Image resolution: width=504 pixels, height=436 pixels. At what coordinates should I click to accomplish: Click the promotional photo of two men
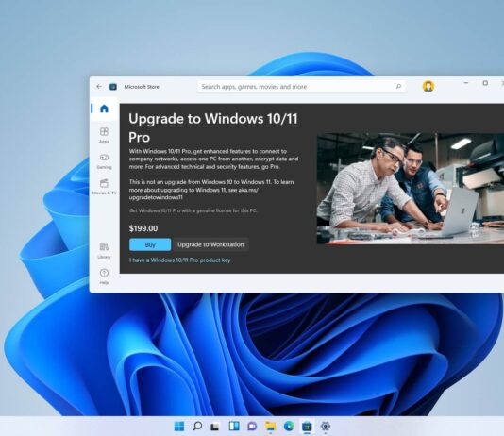pos(411,189)
